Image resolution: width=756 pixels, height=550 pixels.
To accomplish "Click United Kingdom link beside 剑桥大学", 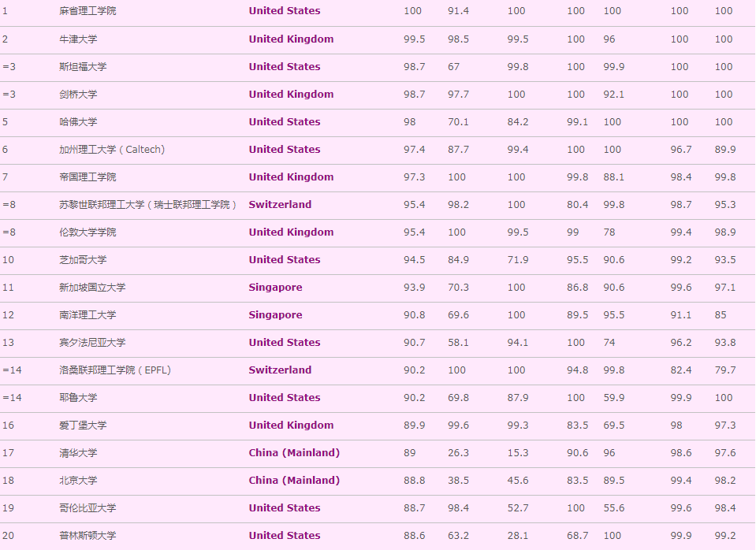I will pyautogui.click(x=291, y=94).
